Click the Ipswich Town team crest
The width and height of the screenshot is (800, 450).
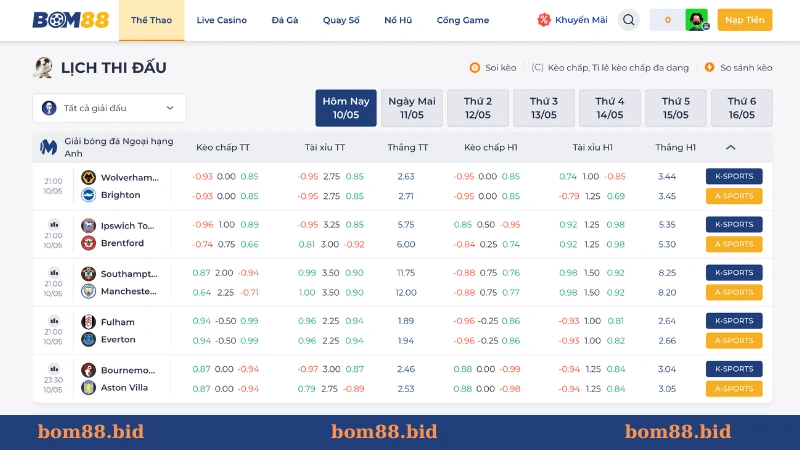tap(88, 226)
